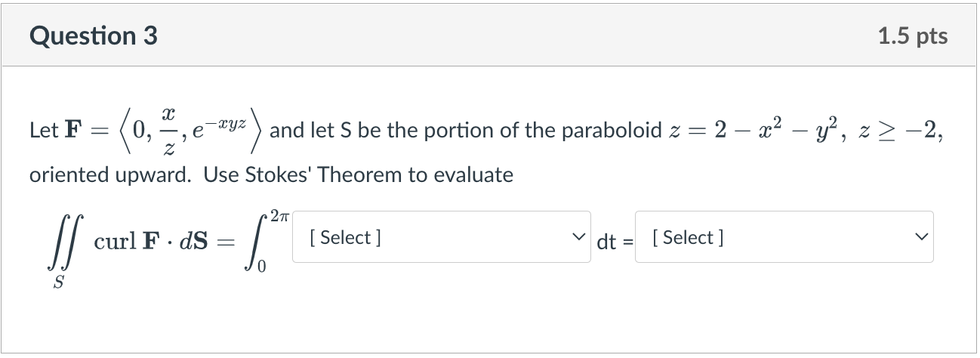Click the chevron arrow of the integrand dropdown
Screen dimensions: 980x358
pyautogui.click(x=578, y=238)
